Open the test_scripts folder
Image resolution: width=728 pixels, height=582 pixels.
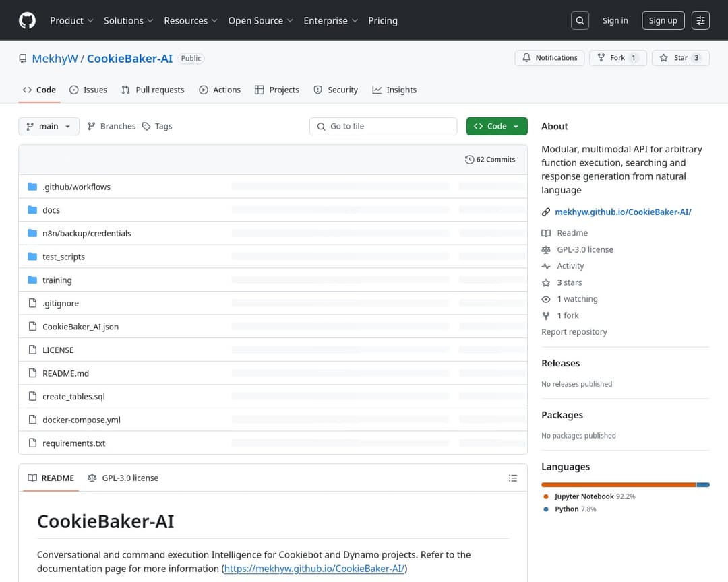click(x=63, y=257)
